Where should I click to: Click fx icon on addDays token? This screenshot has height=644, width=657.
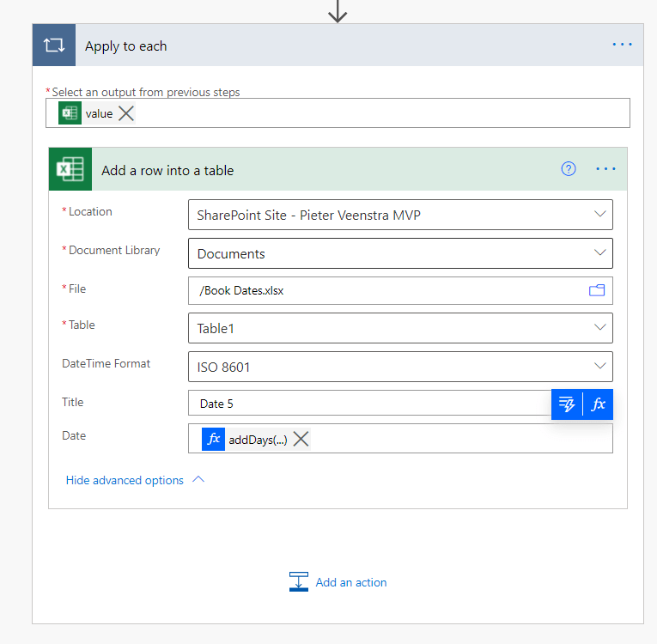[213, 439]
